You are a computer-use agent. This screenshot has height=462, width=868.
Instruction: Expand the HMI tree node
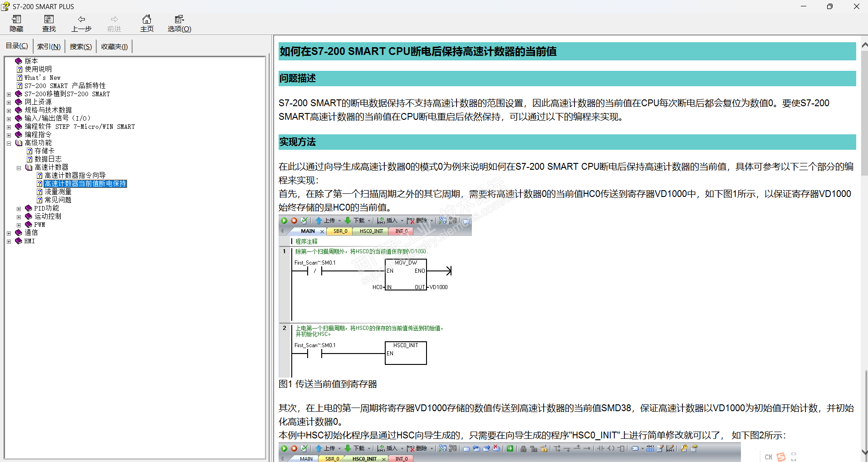point(9,241)
